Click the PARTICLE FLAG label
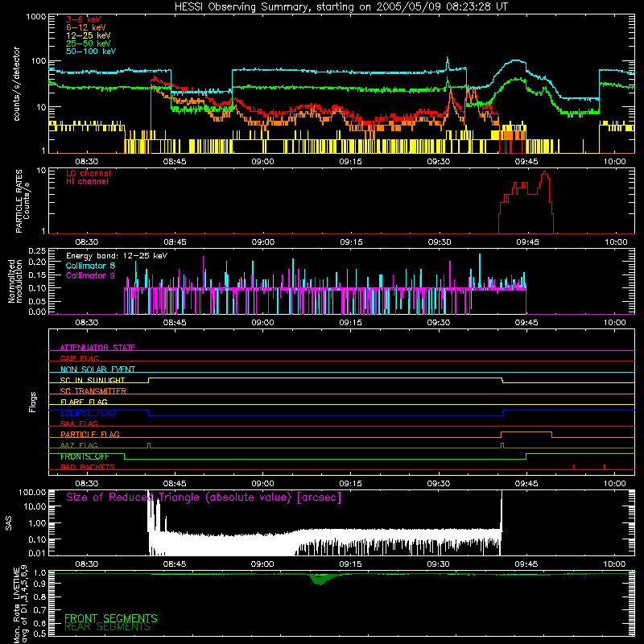This screenshot has height=644, width=644. coord(90,434)
